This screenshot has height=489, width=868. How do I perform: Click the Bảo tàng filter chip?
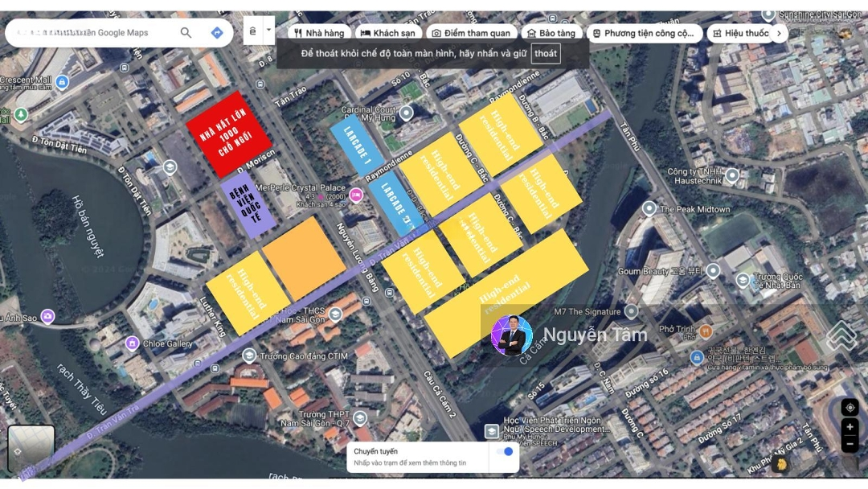(x=551, y=33)
